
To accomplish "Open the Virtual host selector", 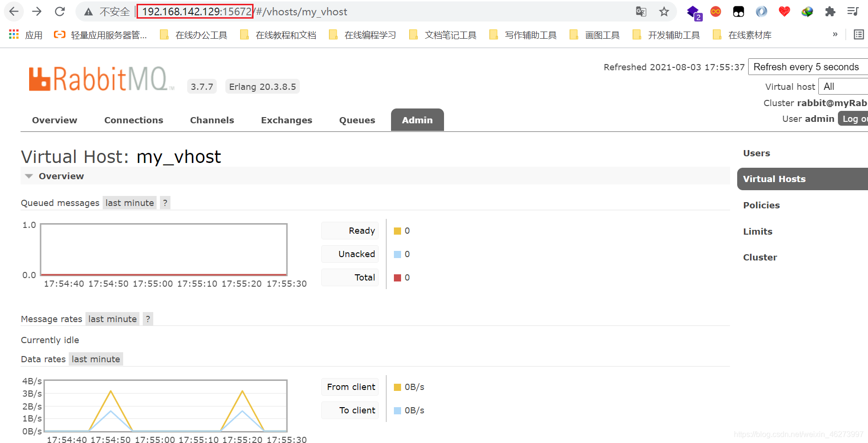I will click(843, 86).
